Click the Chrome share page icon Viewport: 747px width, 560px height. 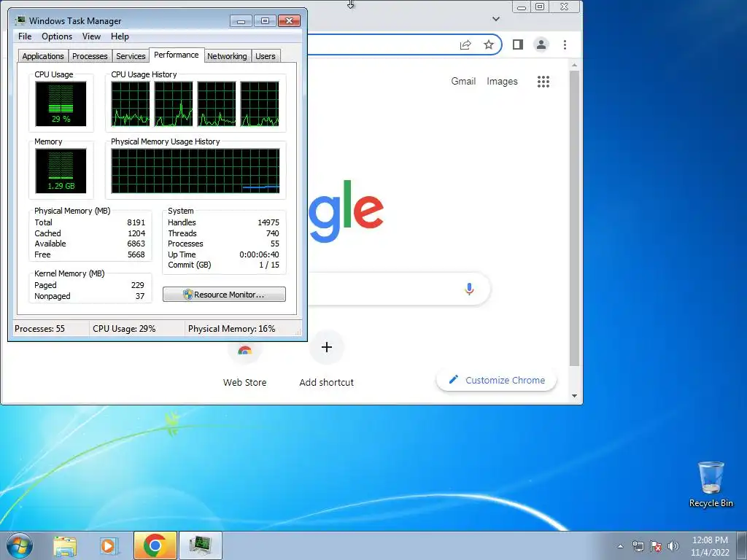click(x=465, y=44)
